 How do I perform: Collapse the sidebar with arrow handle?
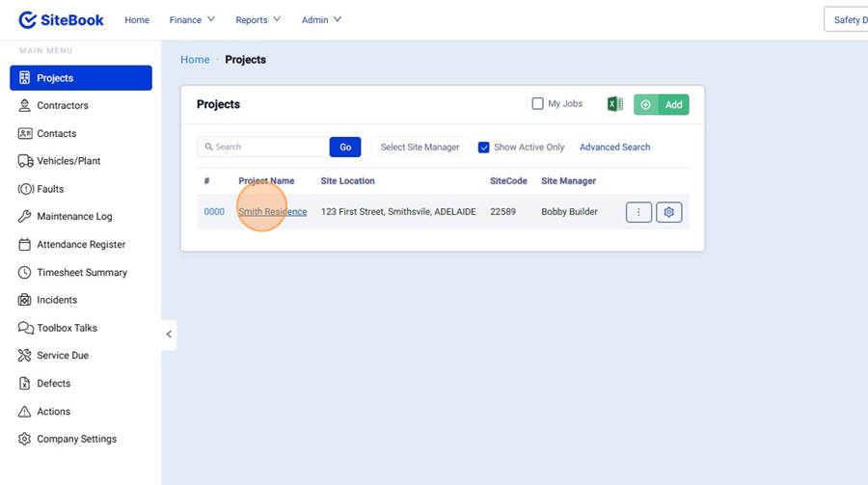click(x=169, y=335)
